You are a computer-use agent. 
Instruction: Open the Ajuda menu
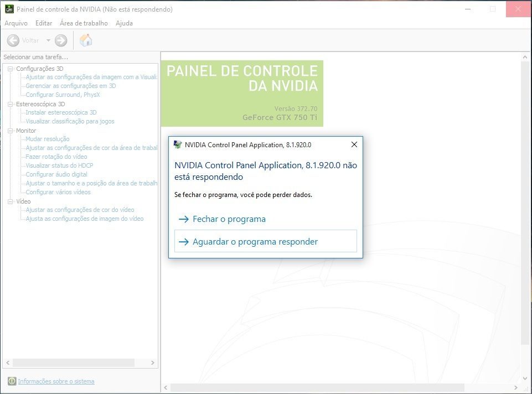(x=124, y=23)
